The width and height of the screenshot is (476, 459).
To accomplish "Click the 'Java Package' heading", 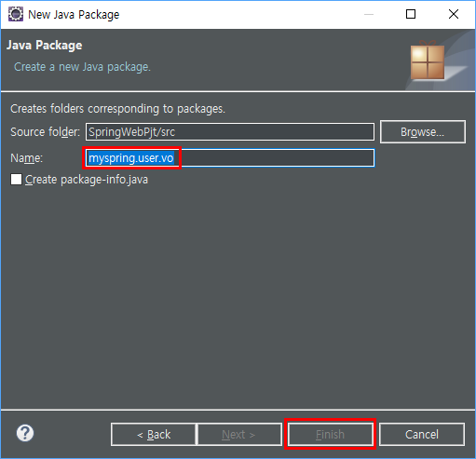I will (x=45, y=46).
